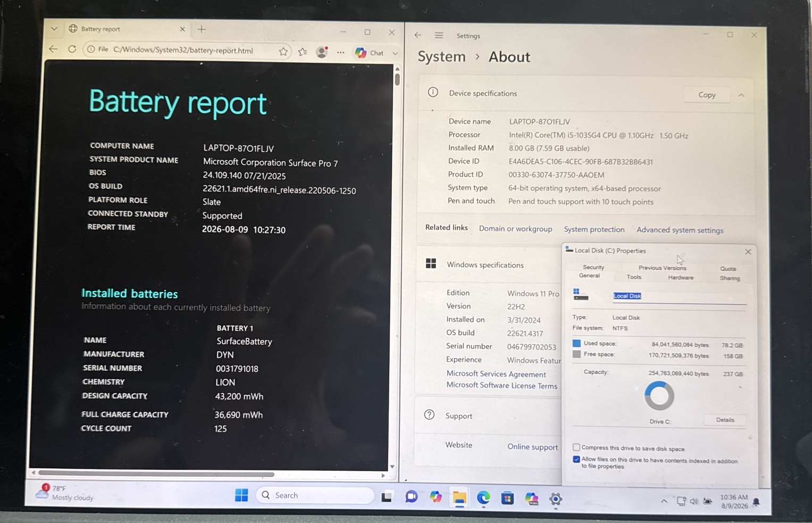
Task: Refresh the battery report page
Action: coord(72,49)
